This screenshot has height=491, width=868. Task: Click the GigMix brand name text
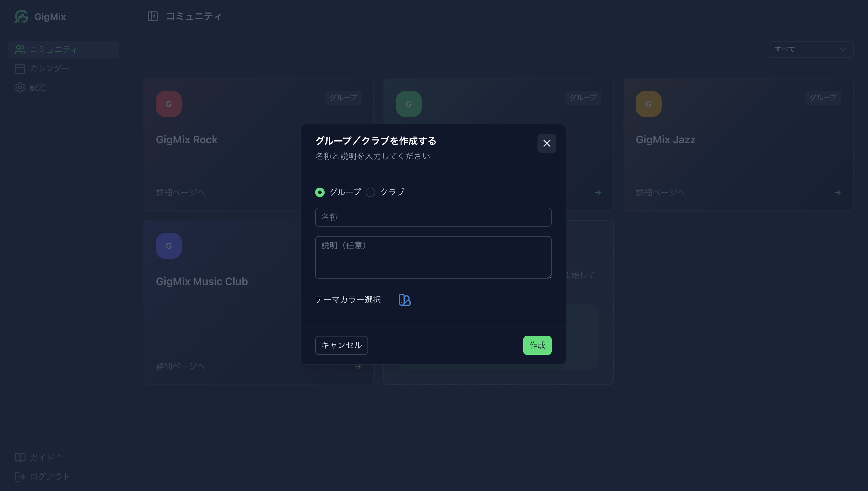(x=50, y=17)
